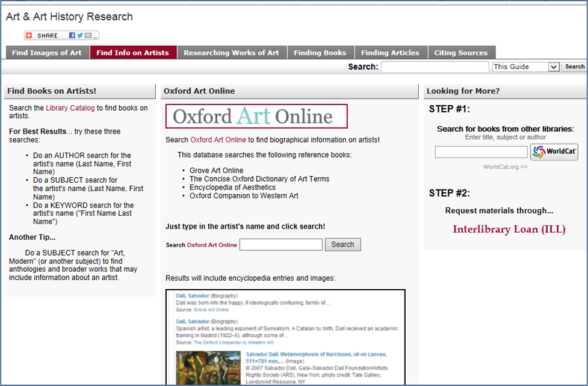Click the Oxford Art Online section header

coord(199,91)
